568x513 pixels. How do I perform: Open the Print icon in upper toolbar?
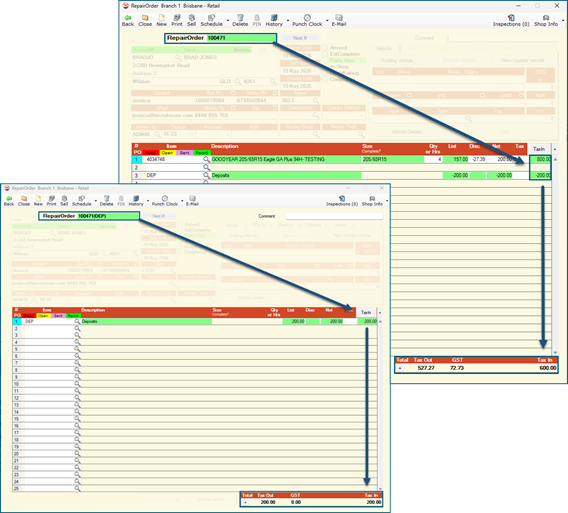pyautogui.click(x=177, y=20)
